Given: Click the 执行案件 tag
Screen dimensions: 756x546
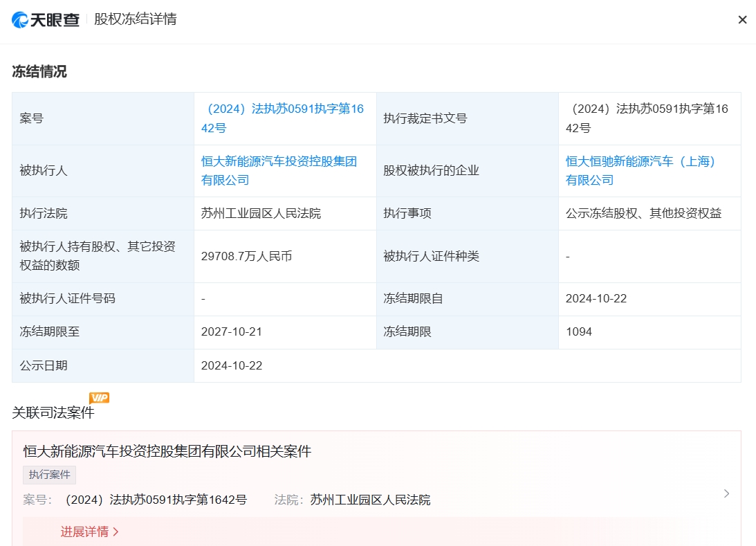Looking at the screenshot, I should click(49, 475).
